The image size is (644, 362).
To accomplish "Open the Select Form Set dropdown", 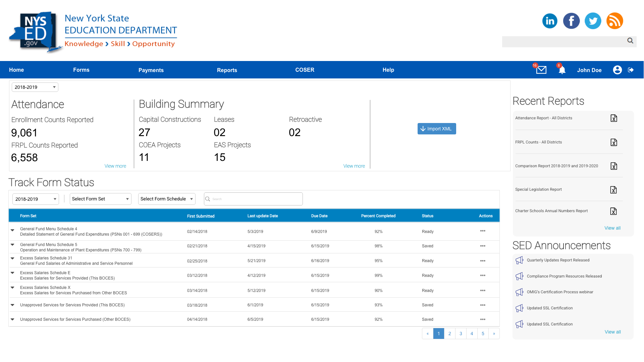I will 100,199.
